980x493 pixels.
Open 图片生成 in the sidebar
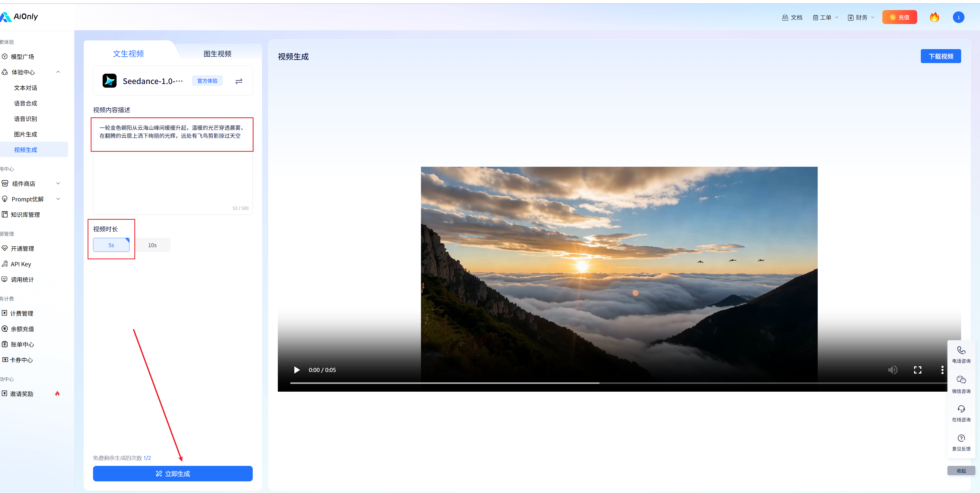[26, 134]
